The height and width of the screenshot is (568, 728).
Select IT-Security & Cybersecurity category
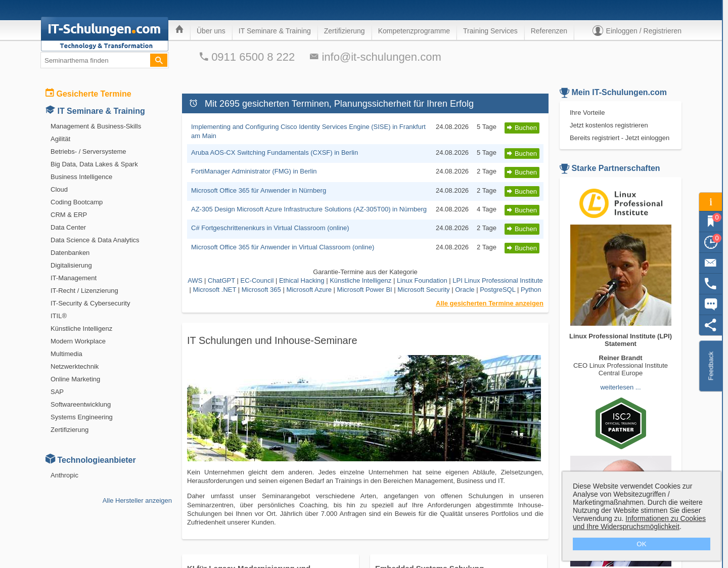(90, 303)
